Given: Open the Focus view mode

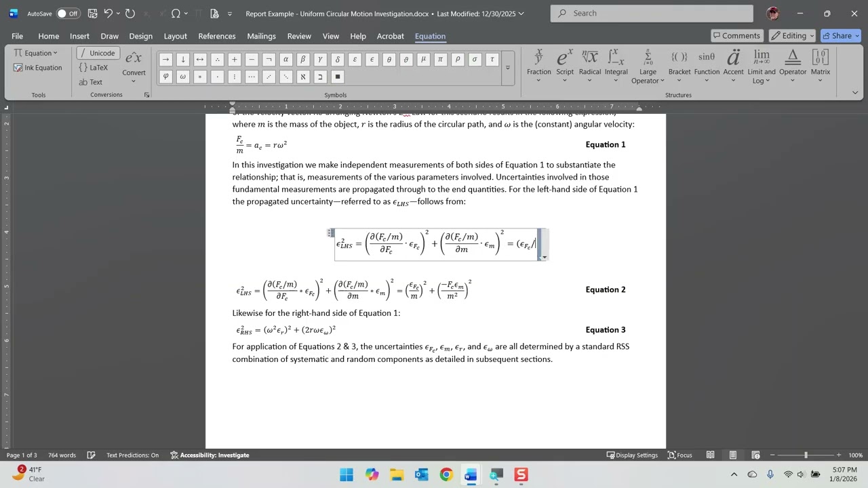Looking at the screenshot, I should pos(679,455).
